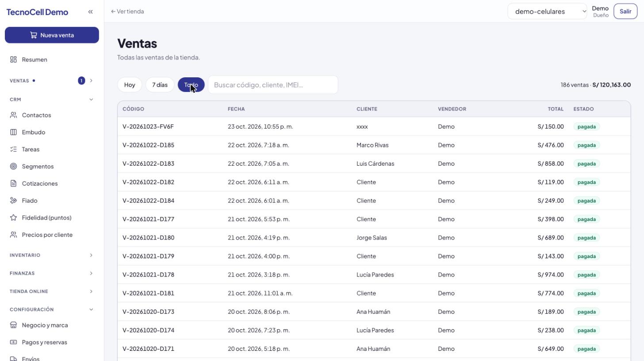Click the Fiado hand-coins icon

13,201
